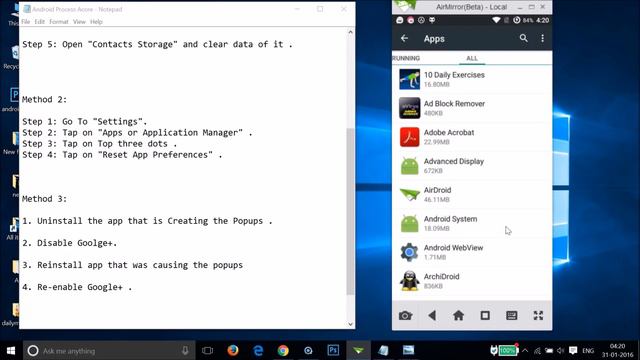640x360 pixels.
Task: Open the three-dot overflow menu in Apps
Action: point(542,38)
